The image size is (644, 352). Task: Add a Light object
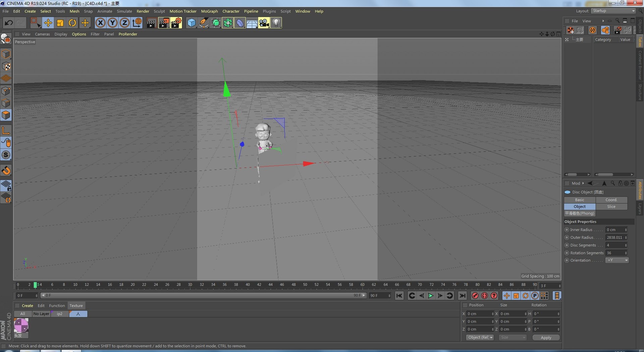coord(276,23)
